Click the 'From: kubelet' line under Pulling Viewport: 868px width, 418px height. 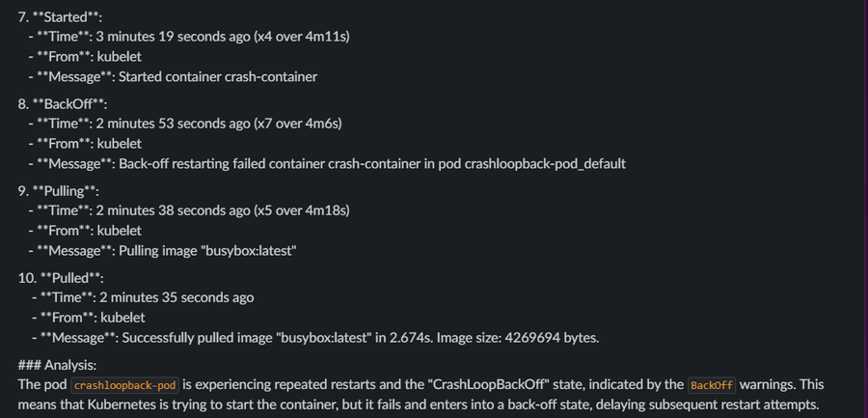[x=85, y=231]
